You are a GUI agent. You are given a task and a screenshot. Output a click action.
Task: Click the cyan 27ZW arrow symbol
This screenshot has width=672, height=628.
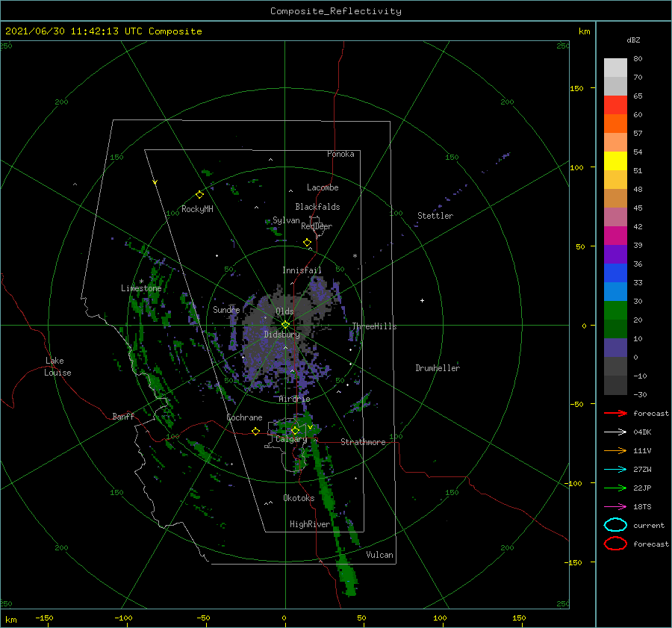point(615,470)
